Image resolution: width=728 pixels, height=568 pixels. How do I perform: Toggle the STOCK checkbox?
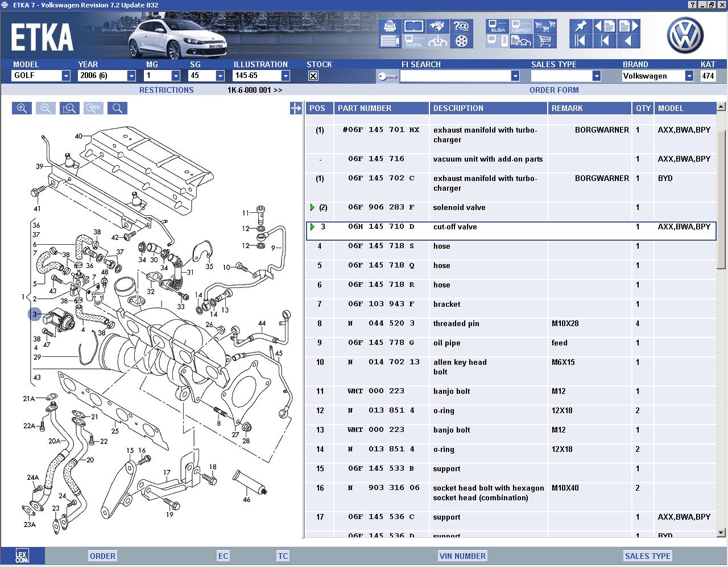coord(313,76)
